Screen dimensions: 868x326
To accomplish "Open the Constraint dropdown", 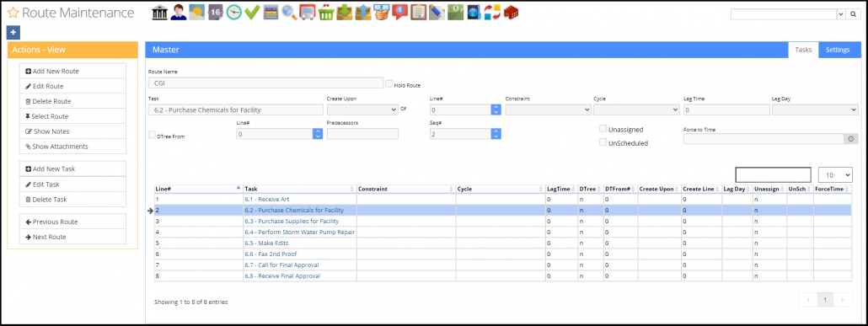I will tap(548, 110).
